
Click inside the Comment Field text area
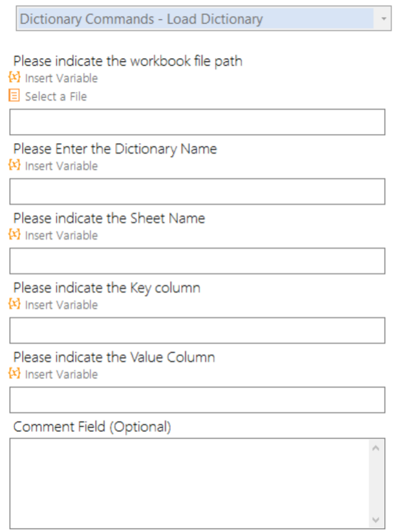[189, 483]
